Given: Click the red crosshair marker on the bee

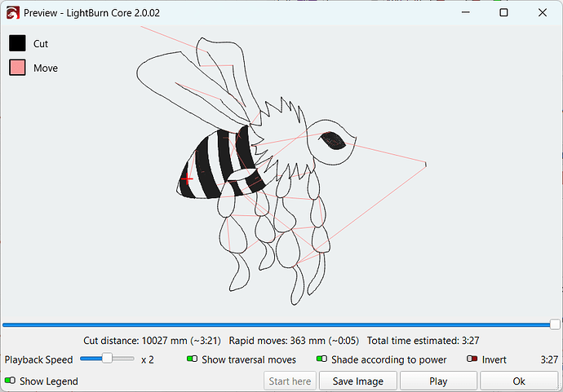Looking at the screenshot, I should coord(188,178).
